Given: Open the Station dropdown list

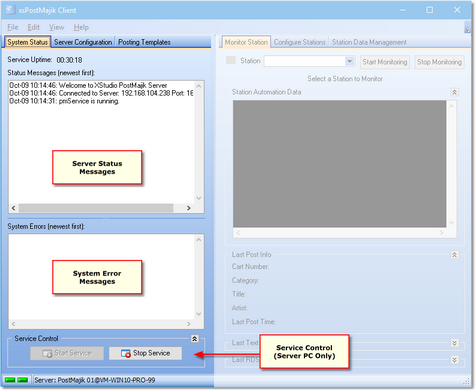Looking at the screenshot, I should pyautogui.click(x=349, y=61).
